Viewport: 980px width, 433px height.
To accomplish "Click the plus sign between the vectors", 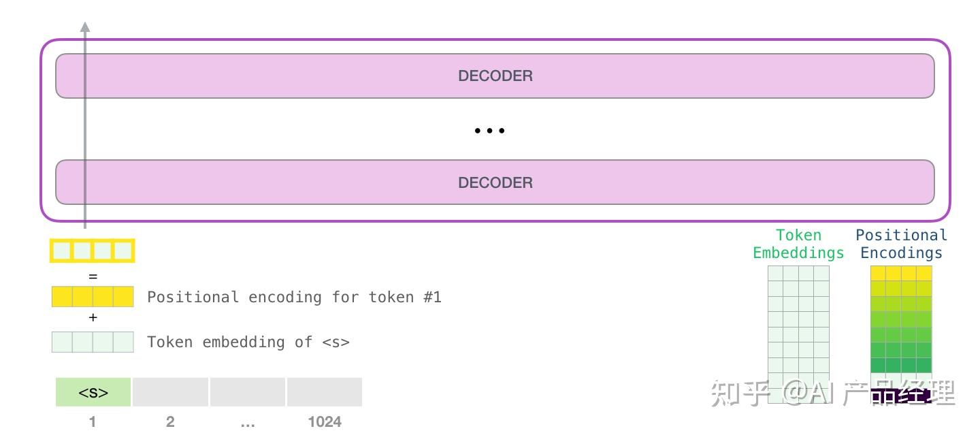I will 93,318.
